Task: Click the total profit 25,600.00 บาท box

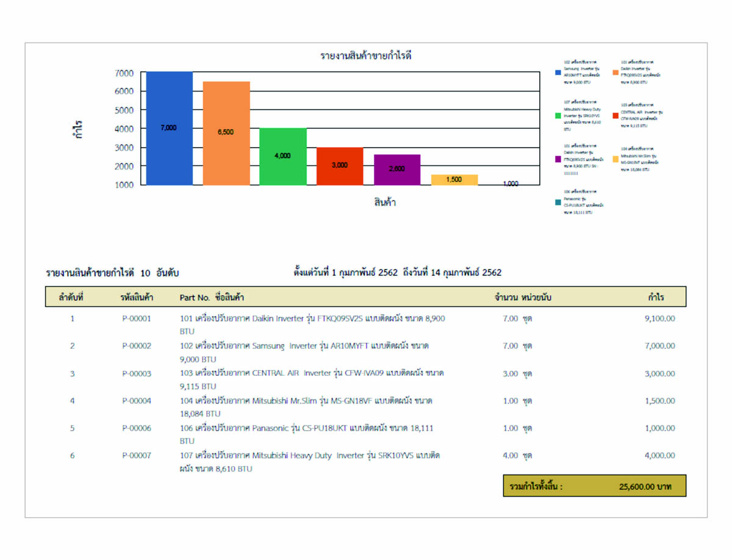Action: point(594,486)
